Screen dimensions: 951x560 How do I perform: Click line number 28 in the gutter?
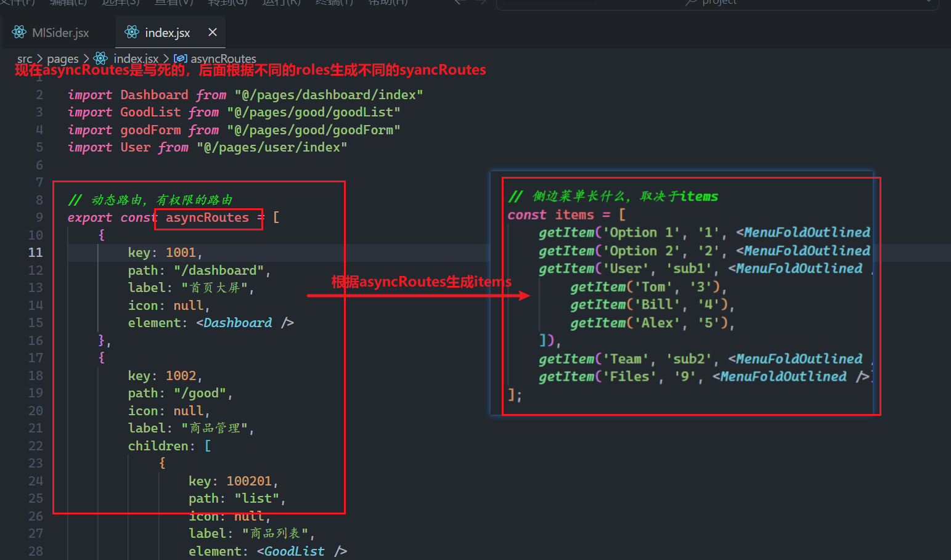36,551
